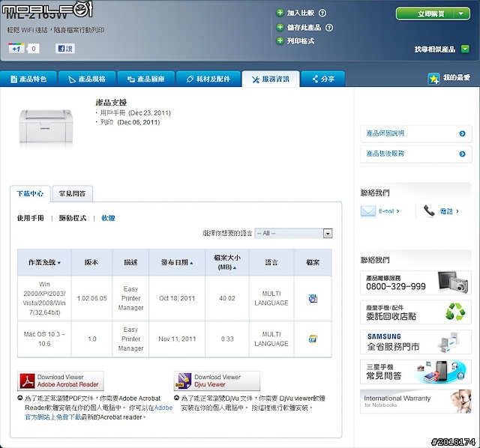Viewport: 480px width, 448px height.
Task: Click the arrow icon on 產品售後服務
Action: click(x=462, y=154)
